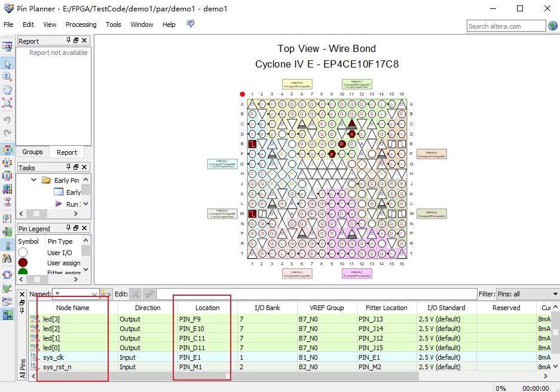Click the globe web search icon

pyautogui.click(x=553, y=26)
